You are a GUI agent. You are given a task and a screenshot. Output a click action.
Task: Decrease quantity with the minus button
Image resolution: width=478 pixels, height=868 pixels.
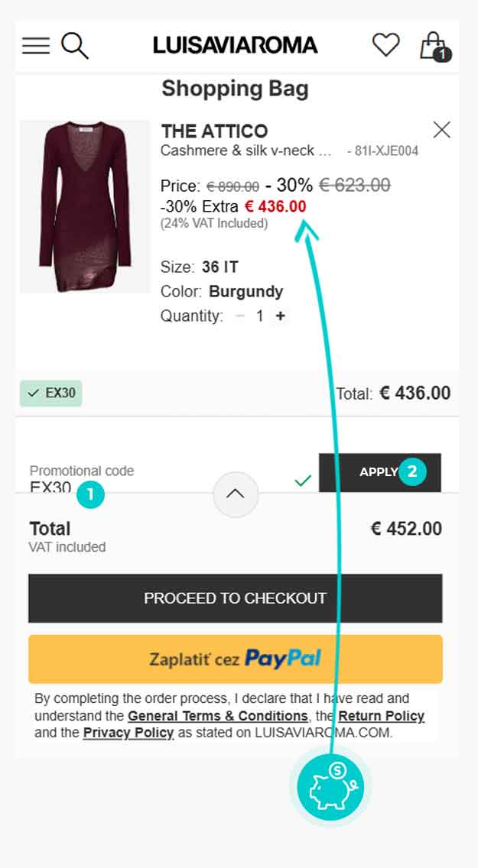click(x=240, y=316)
